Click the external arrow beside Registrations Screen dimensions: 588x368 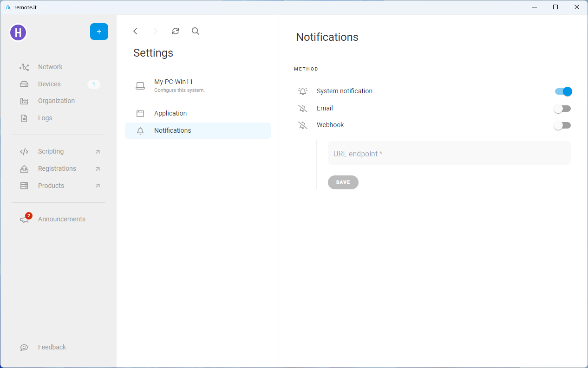[x=98, y=169]
